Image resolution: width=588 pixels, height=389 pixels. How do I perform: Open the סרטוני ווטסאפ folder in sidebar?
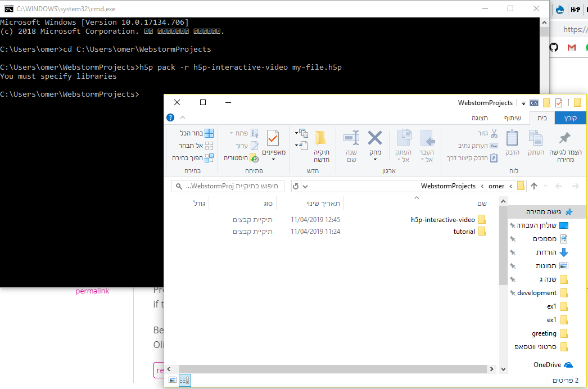(541, 347)
